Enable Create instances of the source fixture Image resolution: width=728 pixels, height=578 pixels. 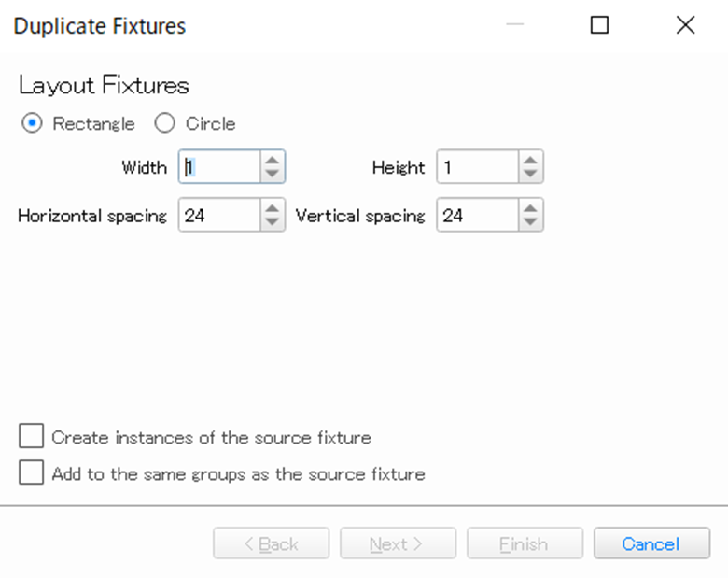click(x=32, y=436)
